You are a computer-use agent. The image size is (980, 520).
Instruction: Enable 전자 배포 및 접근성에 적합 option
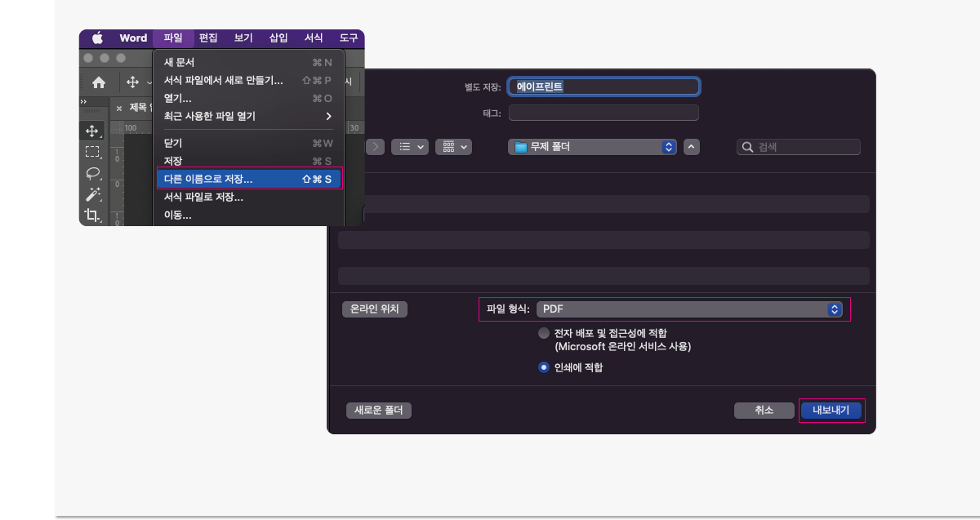click(x=543, y=332)
